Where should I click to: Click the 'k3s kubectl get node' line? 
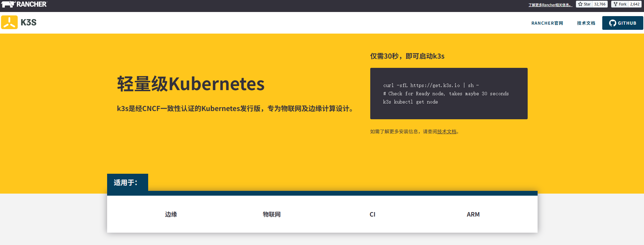tap(410, 102)
